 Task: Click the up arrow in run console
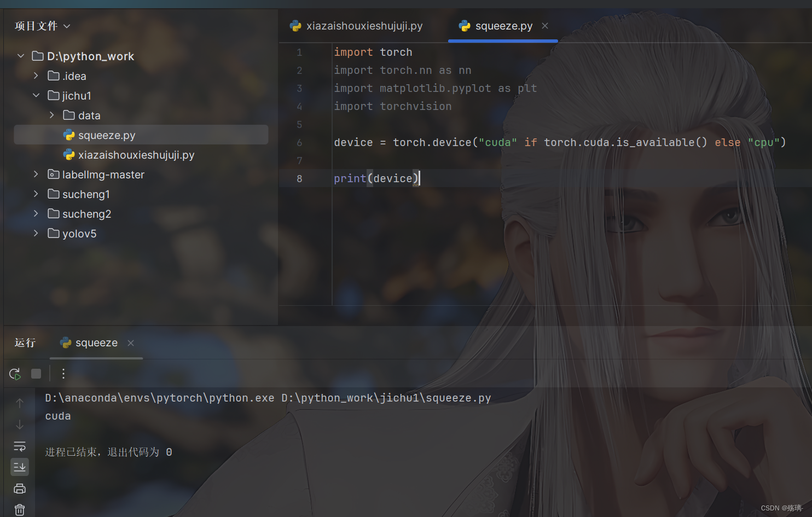click(x=20, y=403)
